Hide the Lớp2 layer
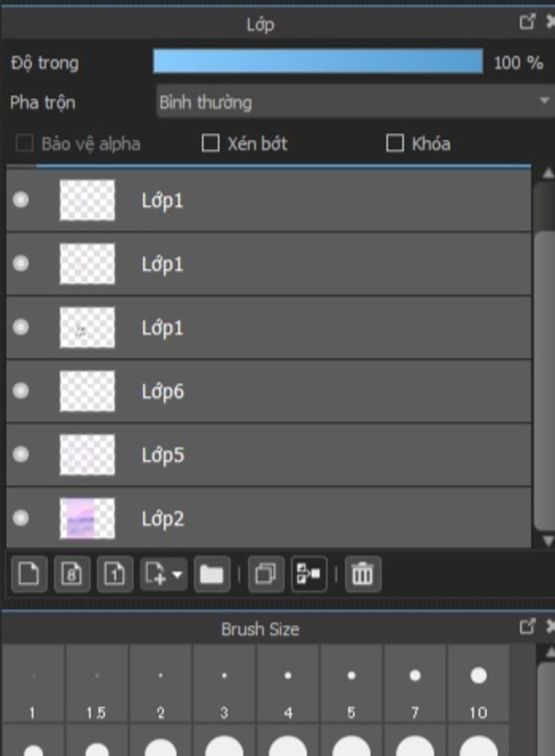This screenshot has height=756, width=555. tap(21, 518)
